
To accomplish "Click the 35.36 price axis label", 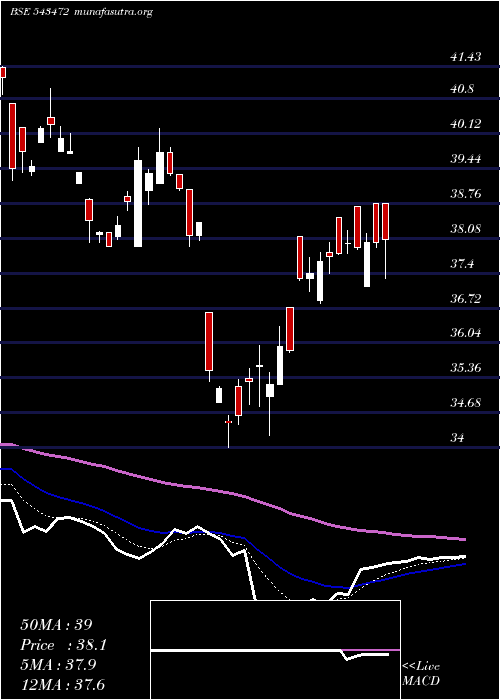I will click(465, 368).
